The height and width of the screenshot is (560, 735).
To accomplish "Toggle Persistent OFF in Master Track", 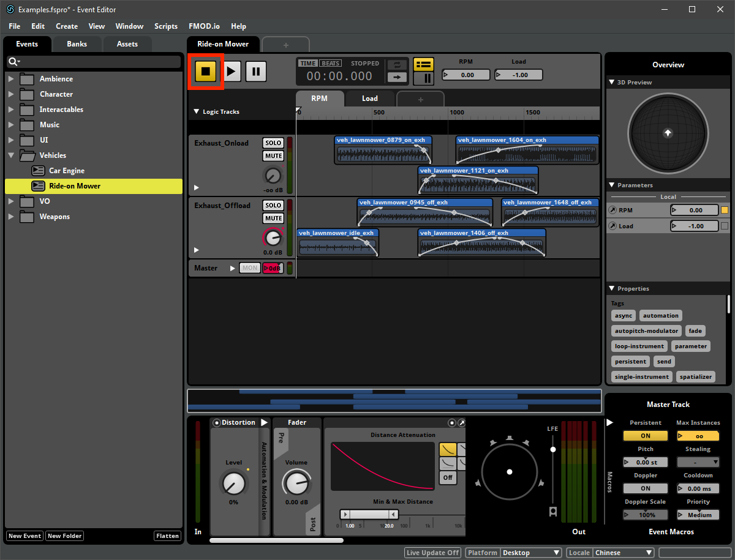I will click(645, 435).
